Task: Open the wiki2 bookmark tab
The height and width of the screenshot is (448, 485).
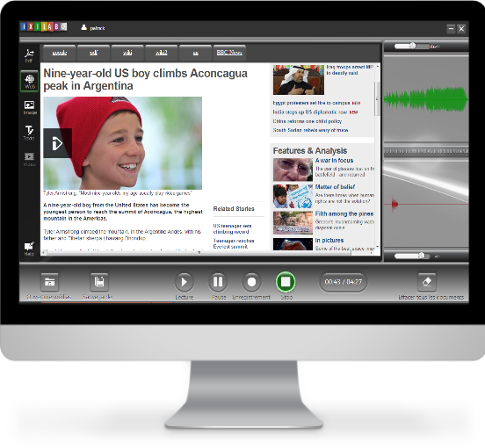Action: [x=161, y=53]
